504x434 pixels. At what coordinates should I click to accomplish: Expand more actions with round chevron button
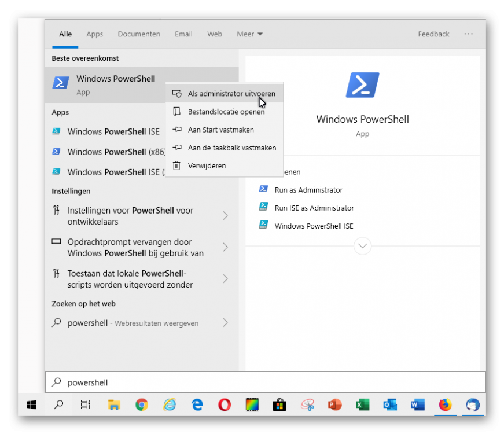(362, 246)
